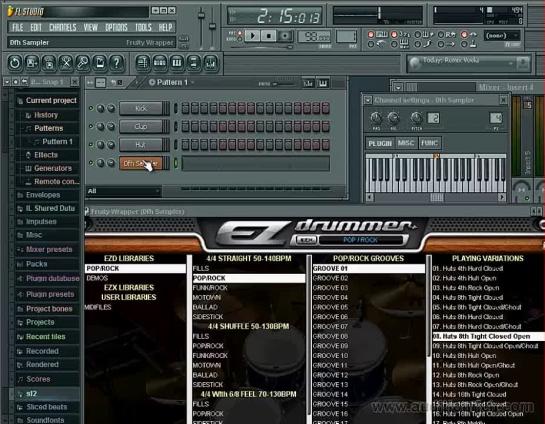Click the news panel globe icon

tap(415, 63)
